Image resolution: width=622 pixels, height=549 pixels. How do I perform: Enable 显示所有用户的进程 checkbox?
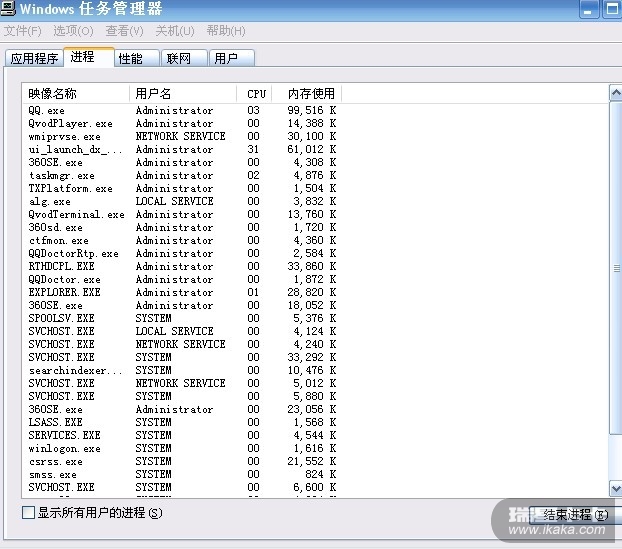point(29,513)
